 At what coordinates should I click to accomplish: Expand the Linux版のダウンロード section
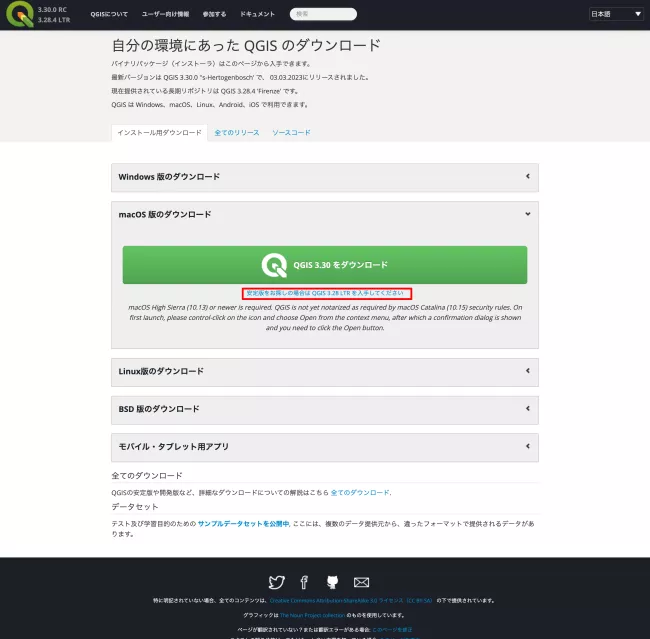pos(325,372)
